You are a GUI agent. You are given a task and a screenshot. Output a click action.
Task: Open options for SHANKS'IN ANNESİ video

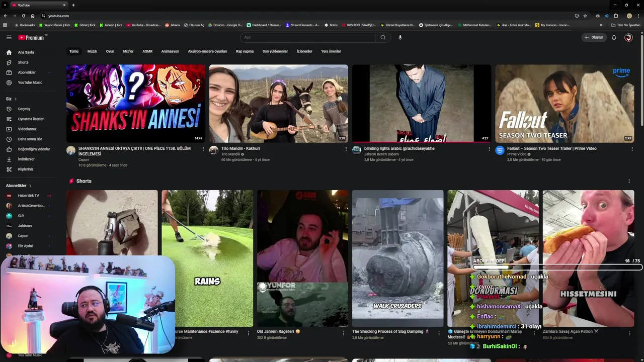point(203,149)
